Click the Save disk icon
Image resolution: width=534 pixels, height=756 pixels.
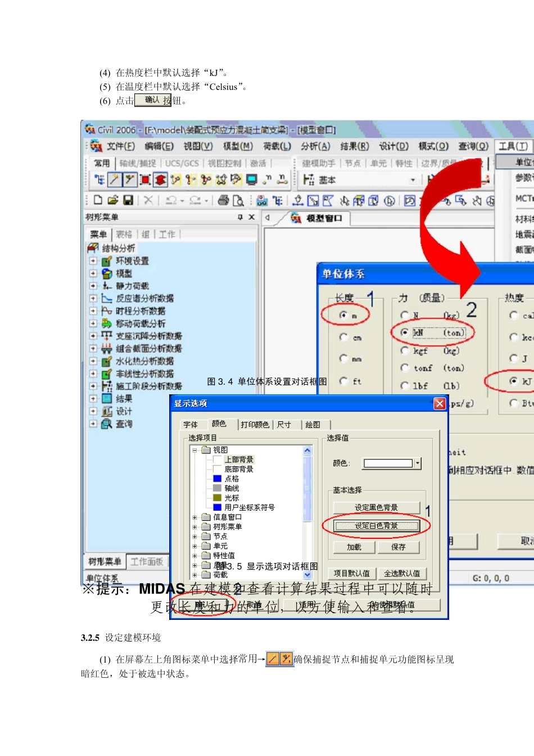click(x=128, y=200)
